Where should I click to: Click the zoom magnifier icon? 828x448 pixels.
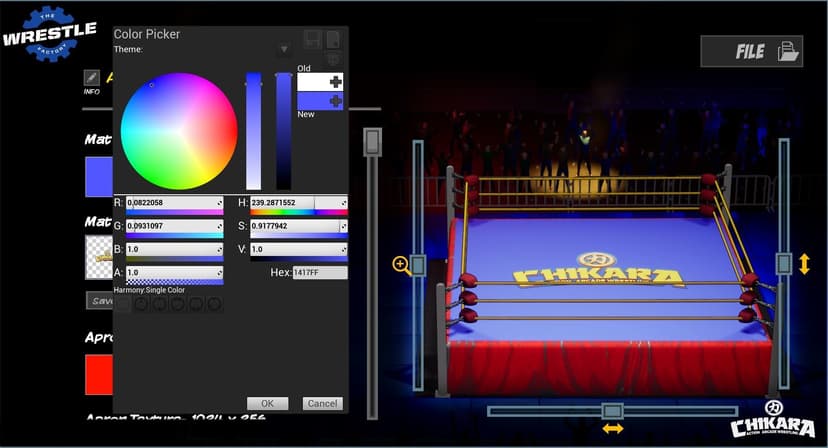[401, 265]
